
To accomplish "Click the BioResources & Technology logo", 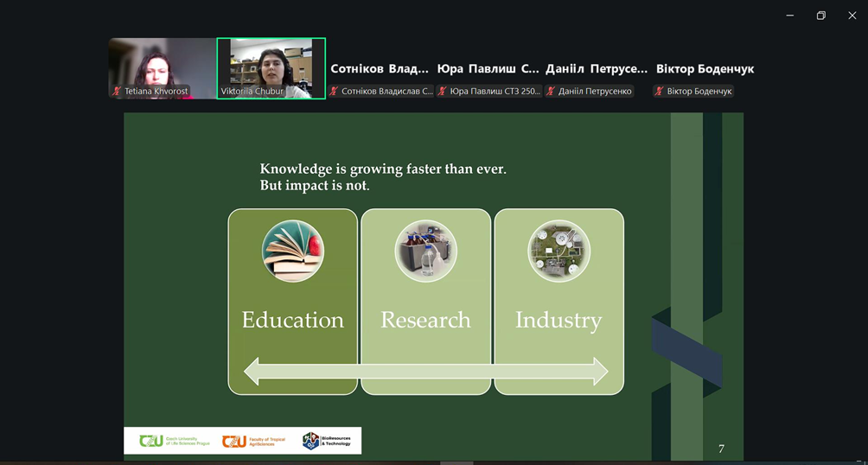I will coord(327,441).
